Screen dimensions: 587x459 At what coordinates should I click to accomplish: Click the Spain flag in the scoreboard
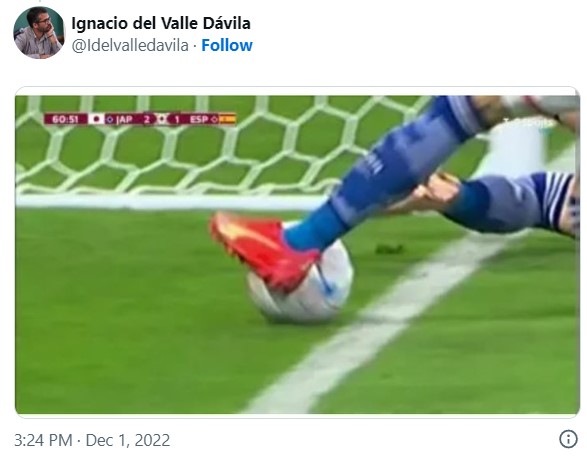tap(228, 119)
